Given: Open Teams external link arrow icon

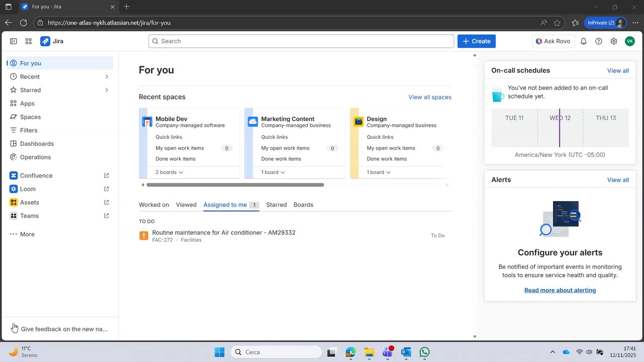Looking at the screenshot, I should [x=106, y=216].
